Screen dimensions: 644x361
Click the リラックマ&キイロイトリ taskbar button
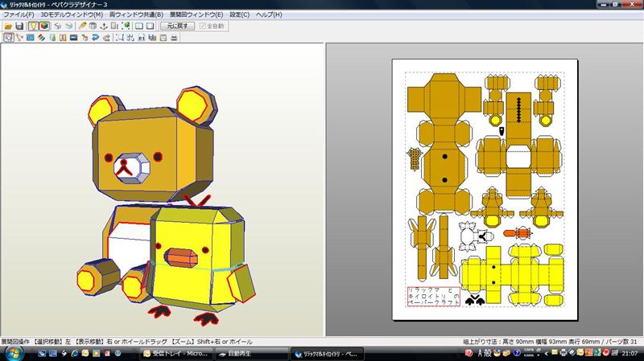pyautogui.click(x=327, y=353)
